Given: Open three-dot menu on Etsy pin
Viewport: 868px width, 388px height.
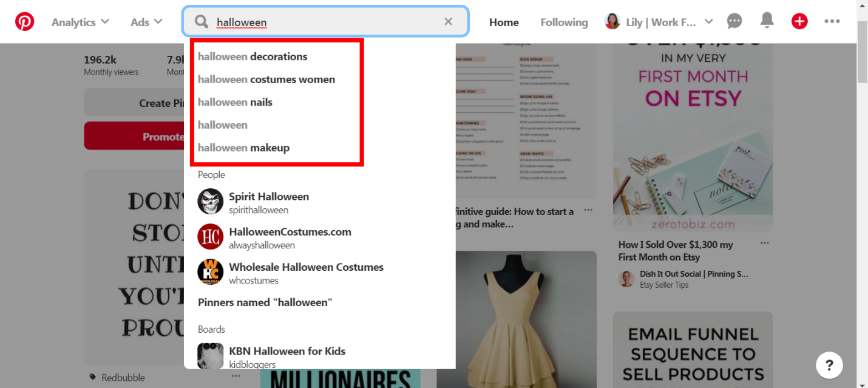Looking at the screenshot, I should pyautogui.click(x=764, y=243).
